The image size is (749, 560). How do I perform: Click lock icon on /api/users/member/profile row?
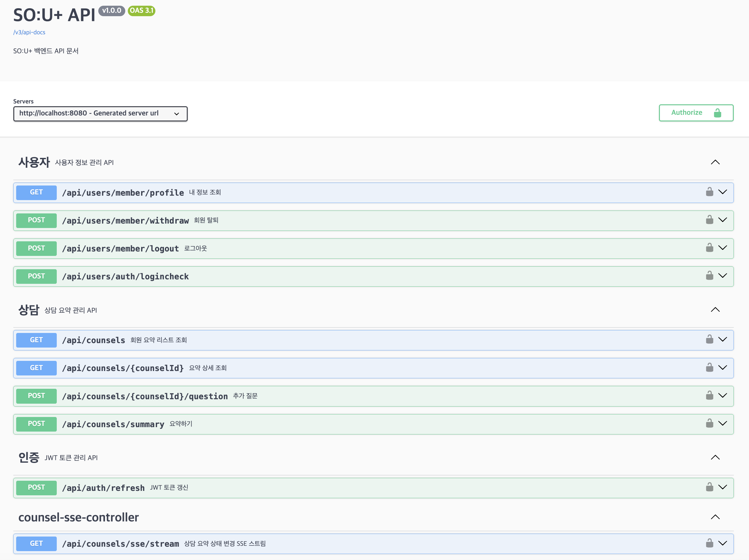pyautogui.click(x=709, y=192)
